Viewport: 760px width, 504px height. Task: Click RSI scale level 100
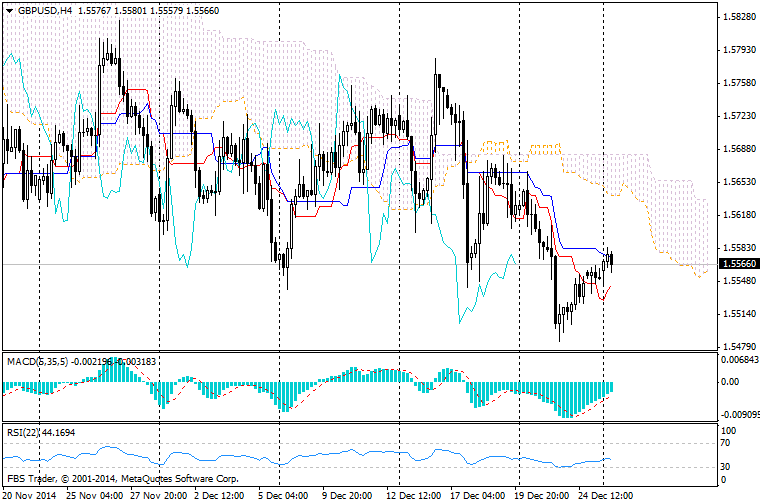(x=728, y=431)
